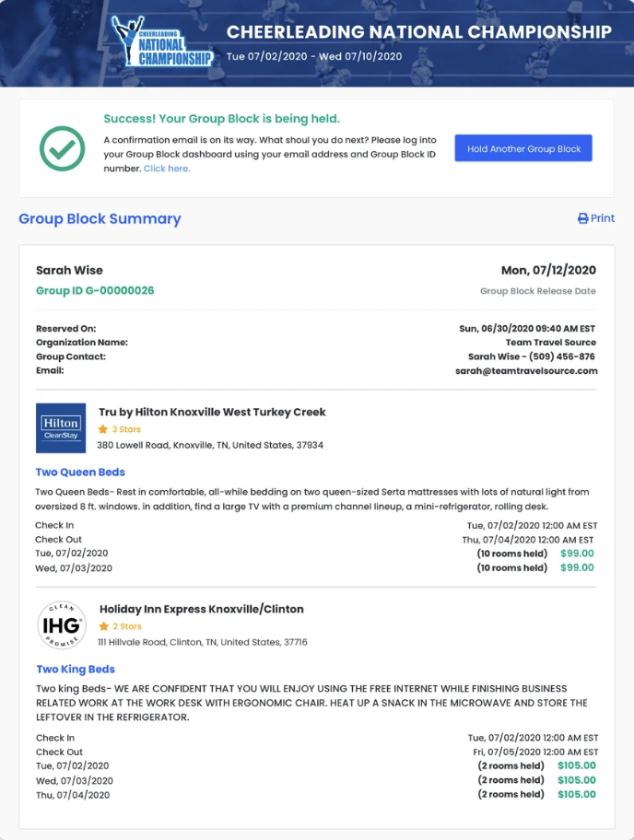
Task: Click the green success checkmark icon
Action: click(63, 148)
